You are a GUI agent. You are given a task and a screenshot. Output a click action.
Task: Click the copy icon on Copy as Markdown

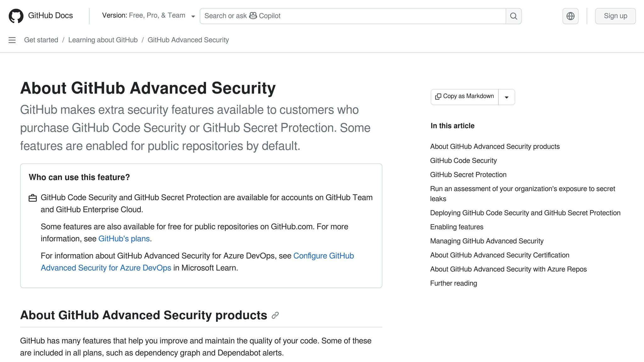pos(438,96)
